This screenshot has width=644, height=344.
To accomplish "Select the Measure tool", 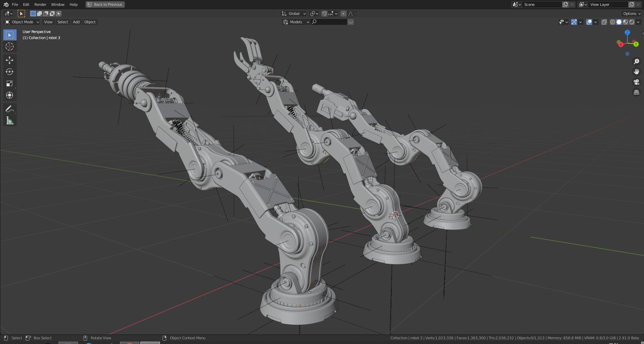I will point(10,121).
